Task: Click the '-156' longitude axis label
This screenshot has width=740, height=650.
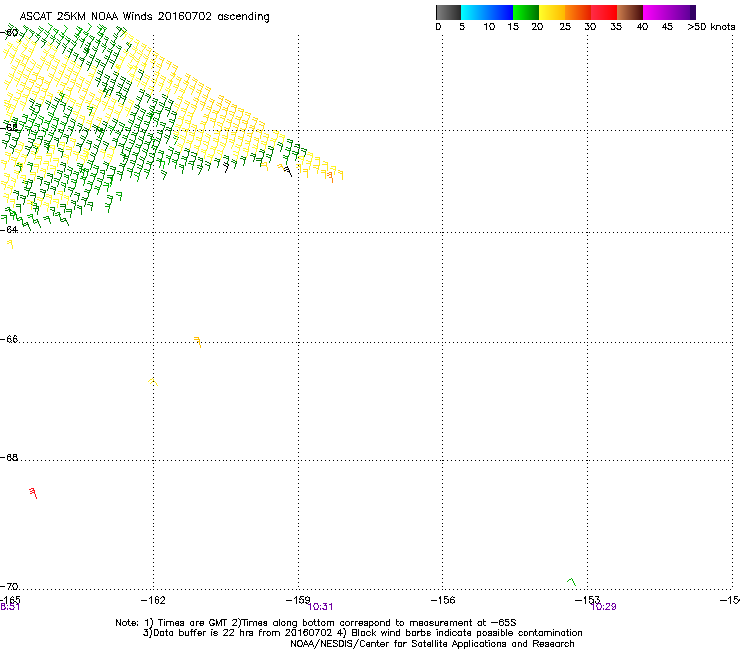Action: coord(443,600)
